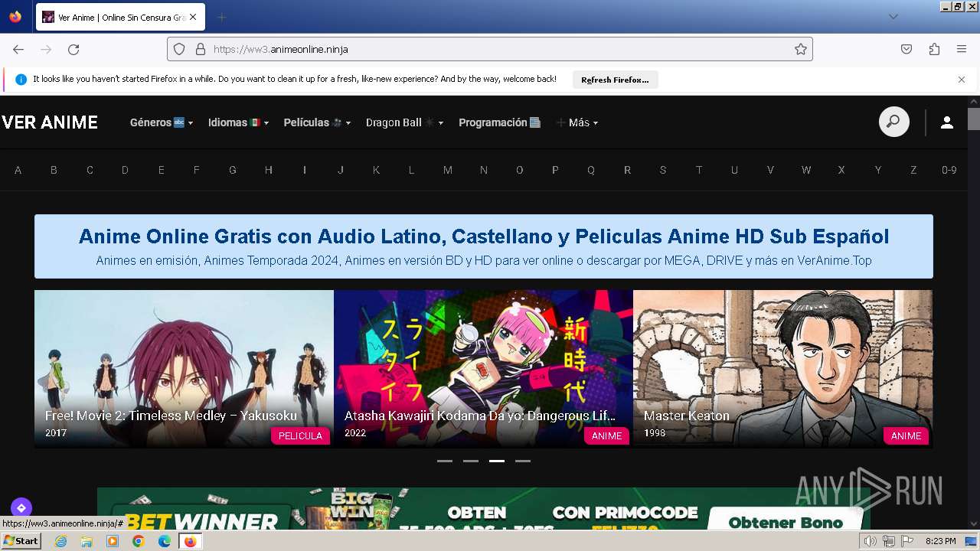Filter anime by letter S
The height and width of the screenshot is (551, 980).
663,170
